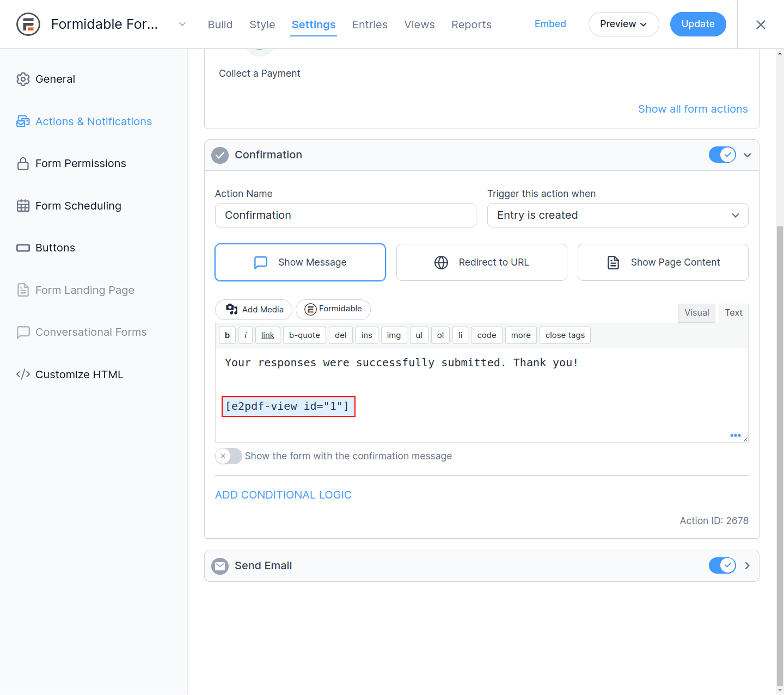Switch to the Entries tab
This screenshot has width=784, height=695.
370,25
